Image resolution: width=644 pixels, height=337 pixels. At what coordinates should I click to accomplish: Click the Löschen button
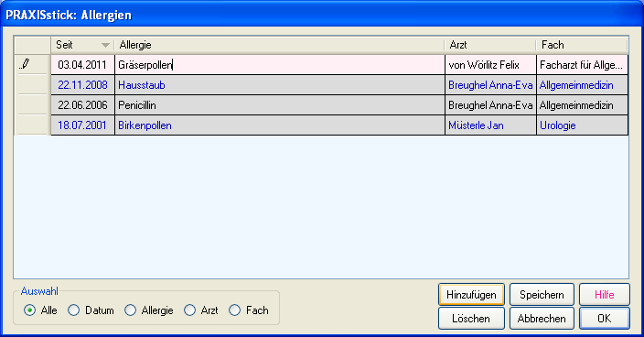(x=471, y=319)
